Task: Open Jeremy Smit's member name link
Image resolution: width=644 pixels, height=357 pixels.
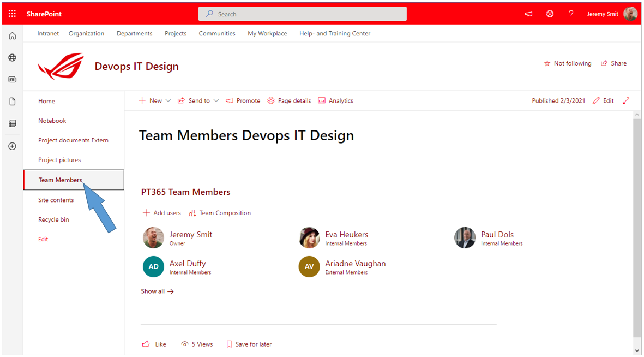Action: pos(190,235)
